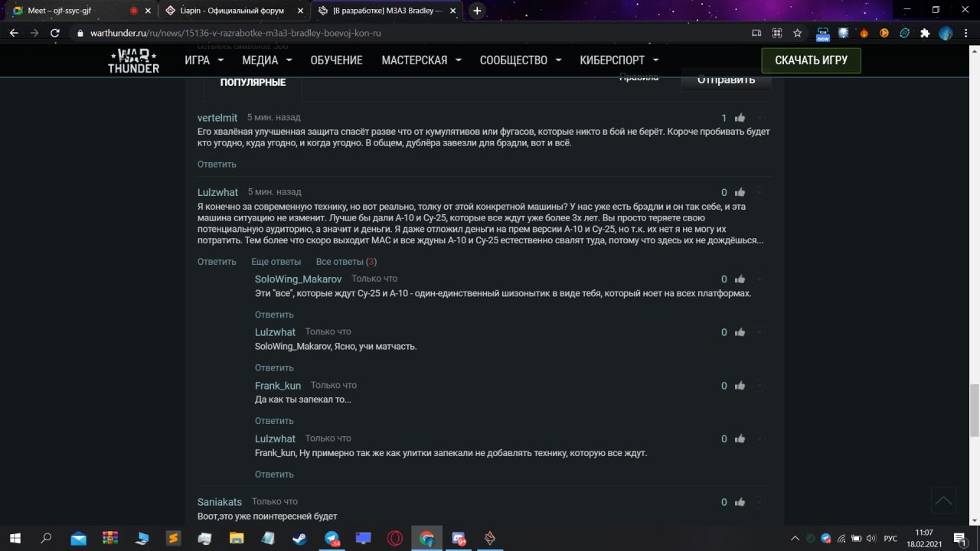Open Telegram from the taskbar
Screen dimensions: 980x551
tap(332, 539)
